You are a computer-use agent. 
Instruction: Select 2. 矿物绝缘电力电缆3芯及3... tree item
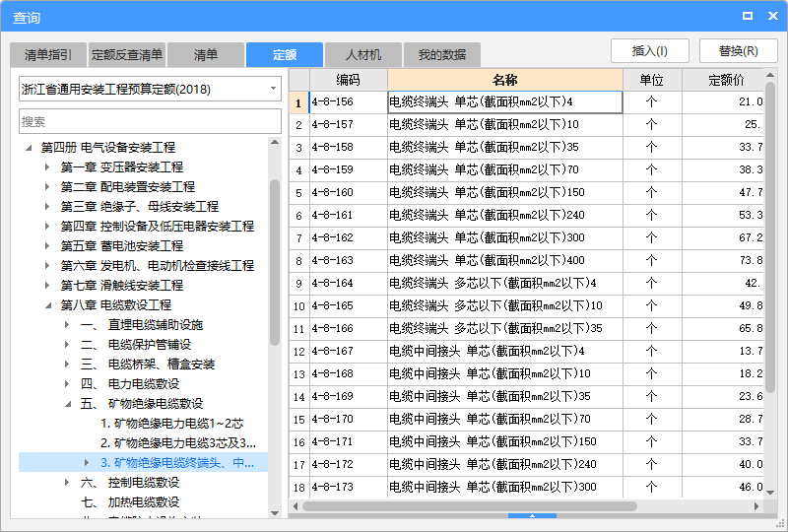pos(178,443)
